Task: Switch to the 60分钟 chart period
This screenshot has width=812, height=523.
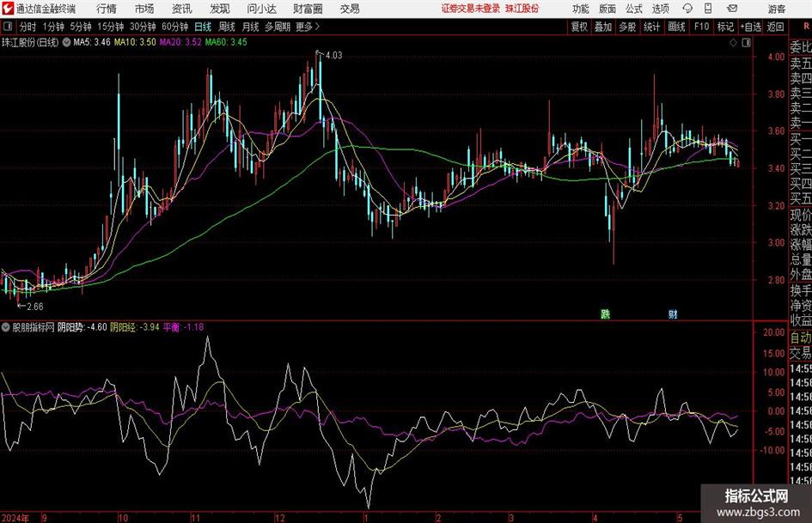Action: pyautogui.click(x=175, y=27)
